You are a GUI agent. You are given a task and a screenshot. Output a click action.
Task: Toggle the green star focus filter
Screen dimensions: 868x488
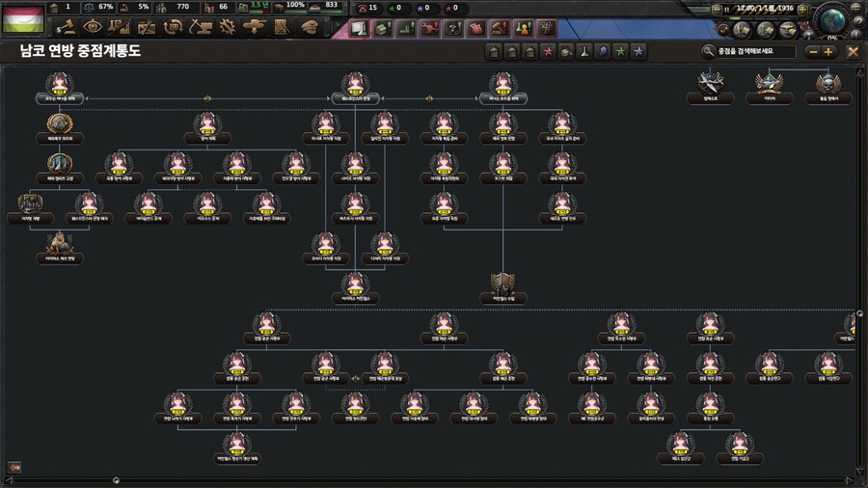click(619, 51)
